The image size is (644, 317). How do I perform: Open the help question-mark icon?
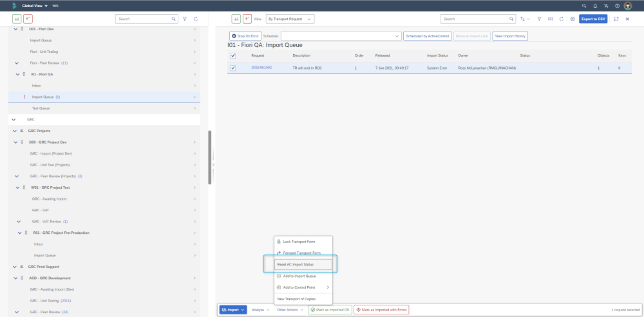click(x=618, y=6)
